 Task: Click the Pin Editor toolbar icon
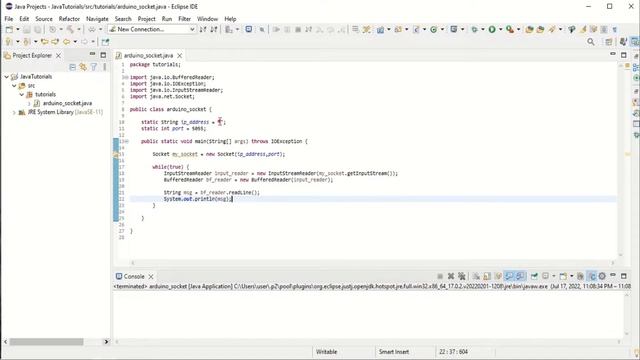(x=105, y=42)
